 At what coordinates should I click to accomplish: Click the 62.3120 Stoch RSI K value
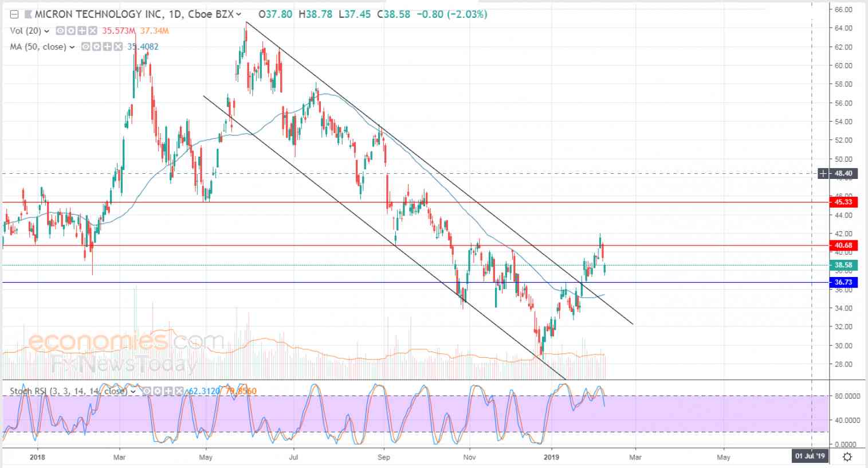pos(203,391)
